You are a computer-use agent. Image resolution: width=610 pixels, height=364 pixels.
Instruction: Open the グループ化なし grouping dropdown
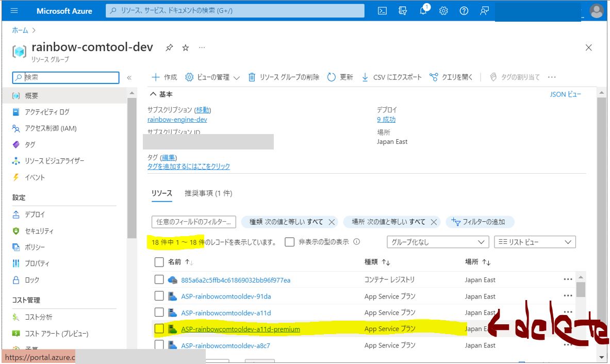(x=437, y=242)
